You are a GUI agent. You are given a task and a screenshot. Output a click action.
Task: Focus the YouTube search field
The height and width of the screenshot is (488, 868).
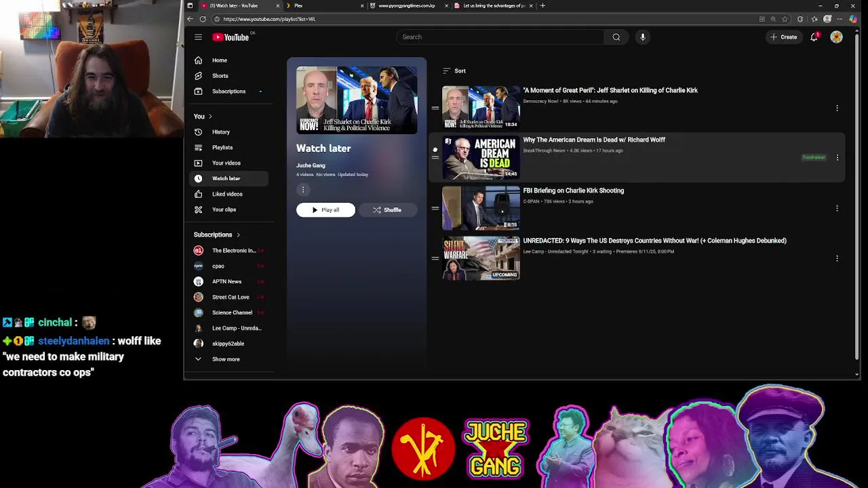click(500, 37)
